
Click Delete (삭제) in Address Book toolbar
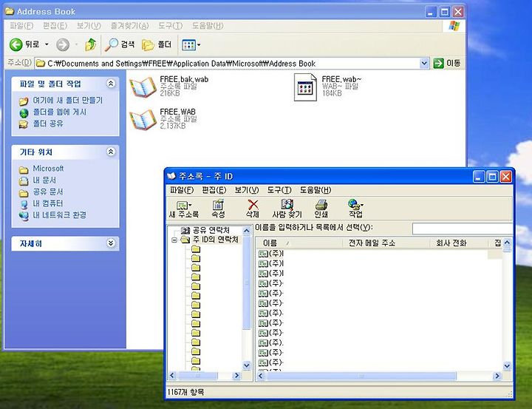(x=253, y=209)
